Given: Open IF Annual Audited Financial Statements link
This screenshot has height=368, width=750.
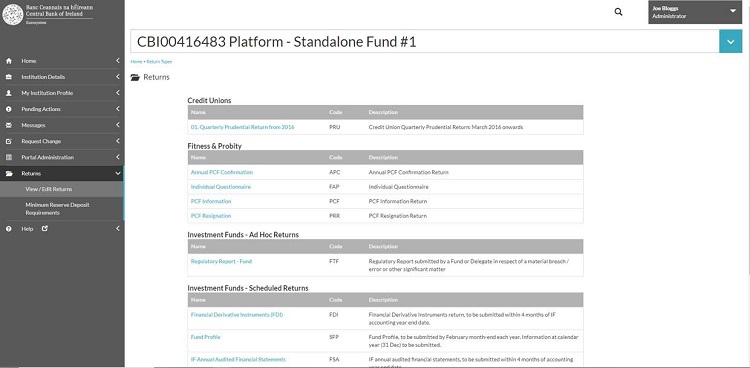Looking at the screenshot, I should click(x=238, y=359).
